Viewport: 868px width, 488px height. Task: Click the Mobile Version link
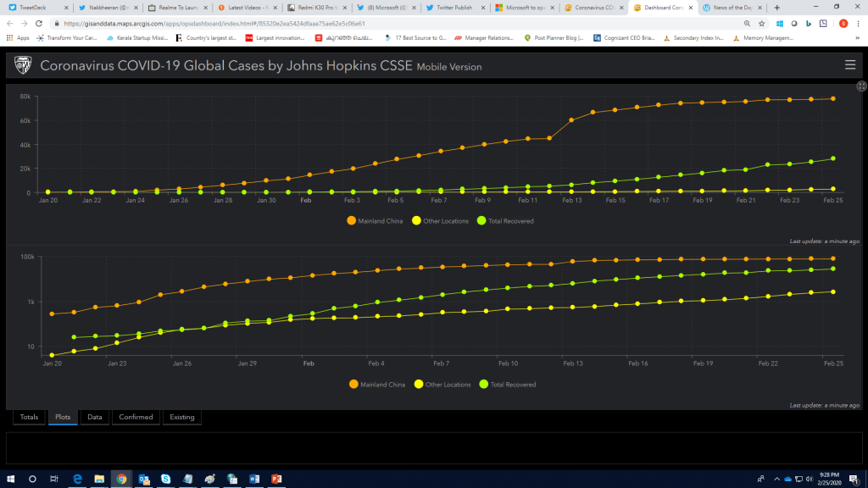[448, 67]
